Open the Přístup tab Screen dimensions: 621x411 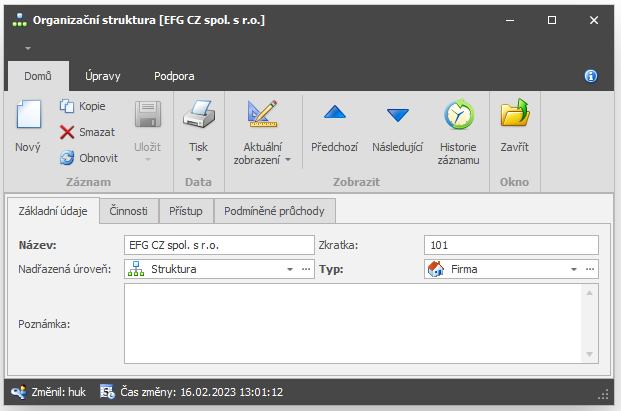186,211
